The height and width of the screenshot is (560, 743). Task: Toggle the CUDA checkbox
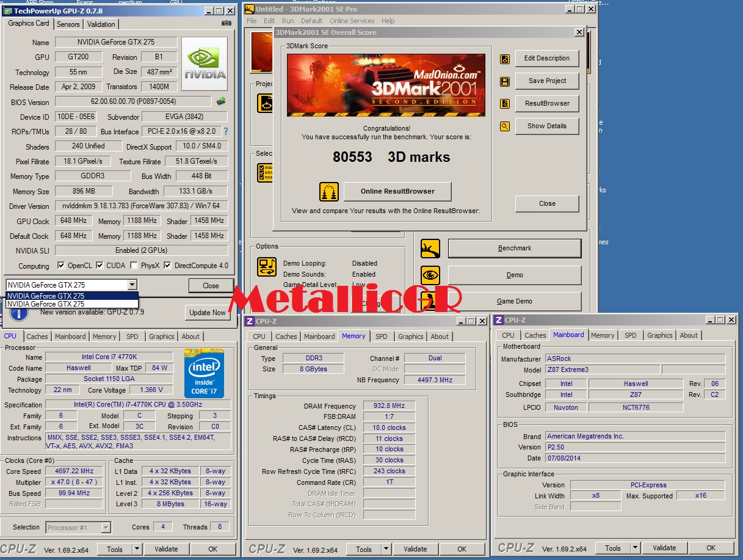(100, 266)
